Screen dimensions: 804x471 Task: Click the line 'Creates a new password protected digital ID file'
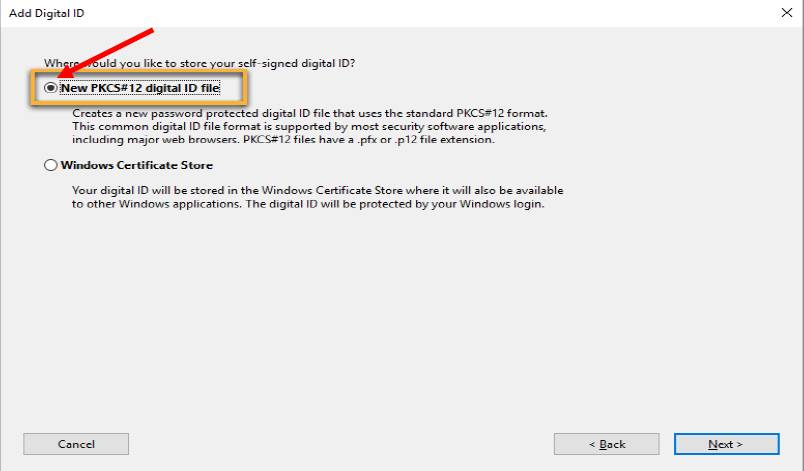(310, 113)
